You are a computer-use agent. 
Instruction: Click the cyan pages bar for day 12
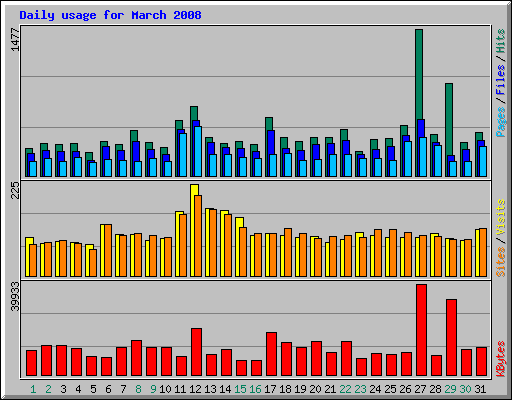point(198,151)
